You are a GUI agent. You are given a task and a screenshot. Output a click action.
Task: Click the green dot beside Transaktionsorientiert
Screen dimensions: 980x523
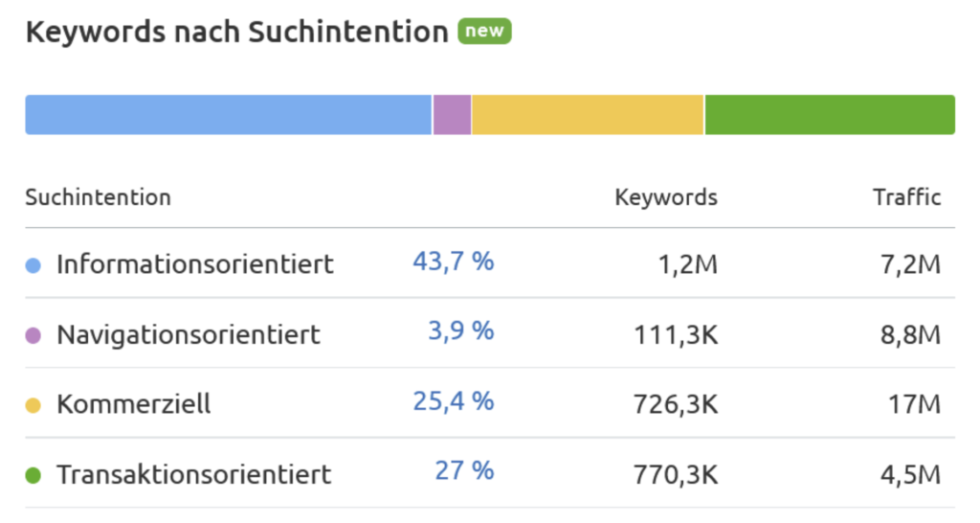tap(33, 475)
